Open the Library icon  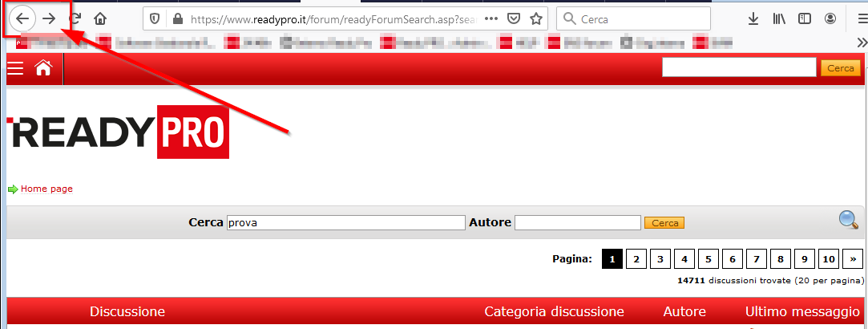tap(779, 18)
